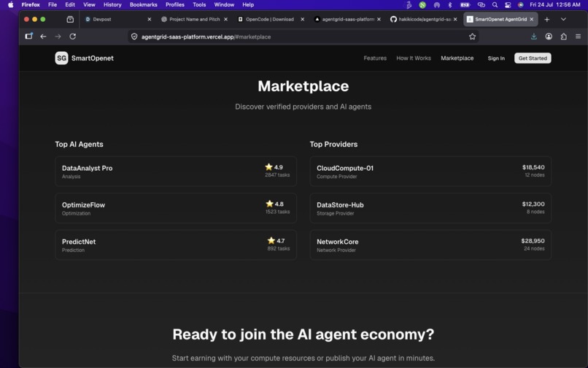Click the $28,950 earnings value
This screenshot has width=588, height=368.
click(533, 241)
